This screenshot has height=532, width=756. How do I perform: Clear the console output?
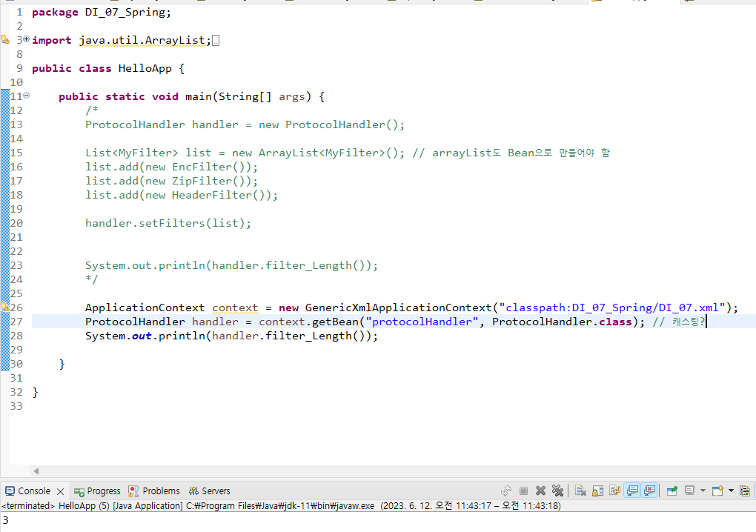click(x=580, y=491)
